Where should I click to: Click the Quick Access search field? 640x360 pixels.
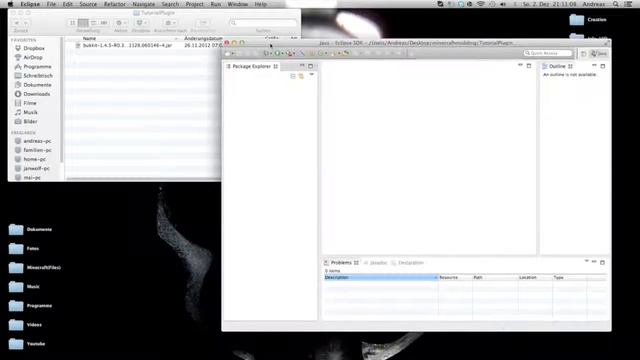548,53
